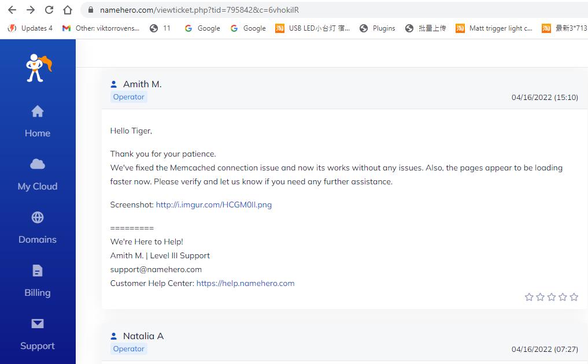Rate the reply with the fifth star

click(x=574, y=297)
